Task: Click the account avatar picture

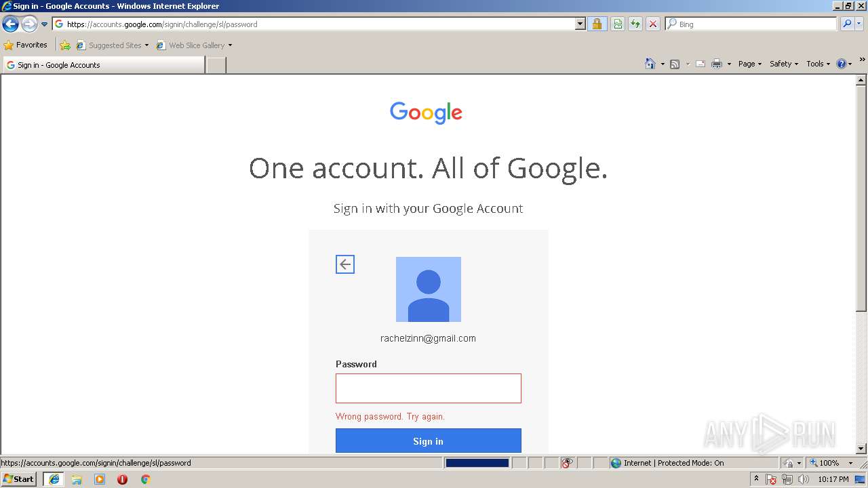Action: [x=429, y=289]
